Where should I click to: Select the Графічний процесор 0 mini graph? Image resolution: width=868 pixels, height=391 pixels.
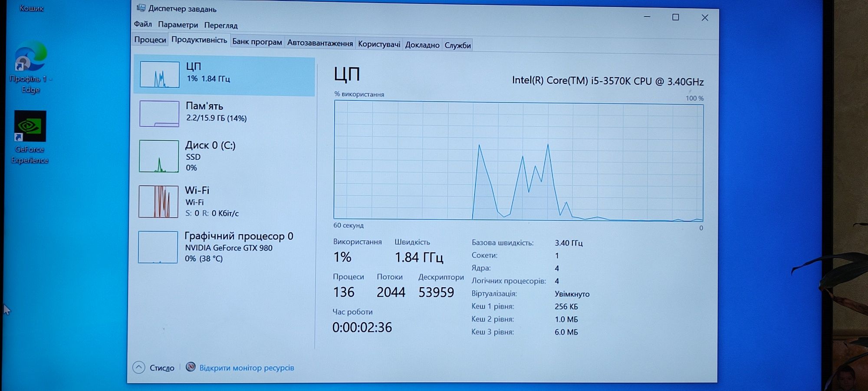pyautogui.click(x=158, y=247)
